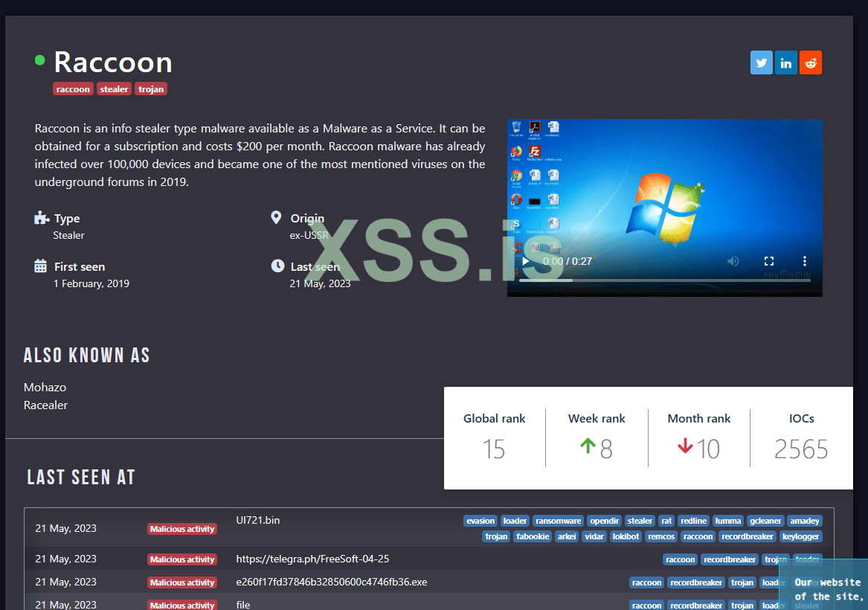This screenshot has width=868, height=610.
Task: Open the e260f17fd37846b32850600c4746fb36.exe entry
Action: coord(332,582)
